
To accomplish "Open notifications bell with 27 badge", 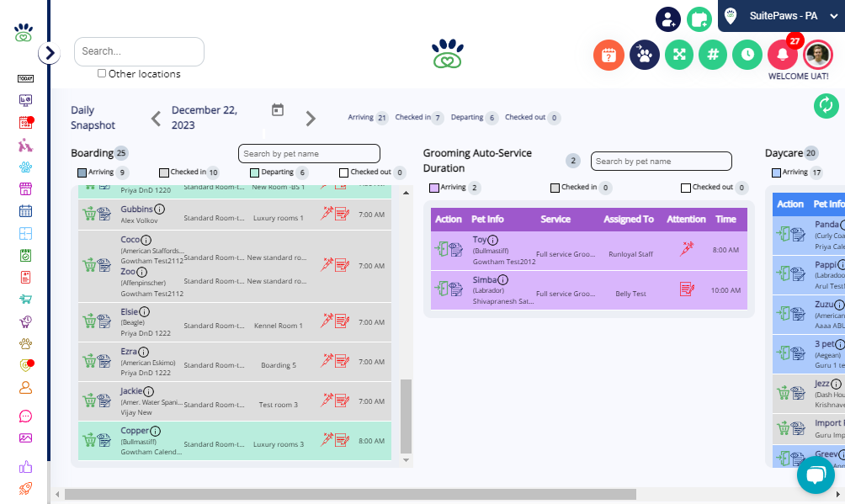I will click(x=783, y=55).
